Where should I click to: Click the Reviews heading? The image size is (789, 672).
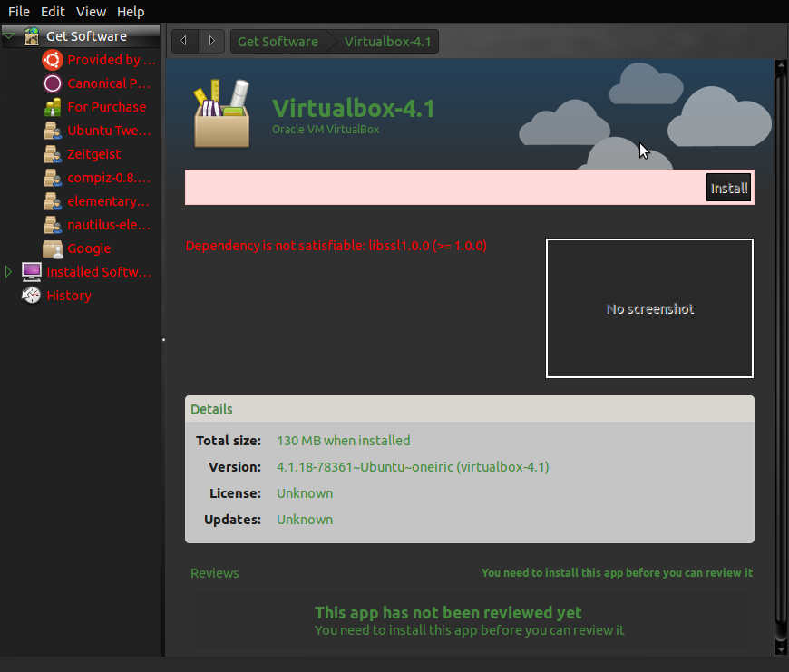pos(215,573)
